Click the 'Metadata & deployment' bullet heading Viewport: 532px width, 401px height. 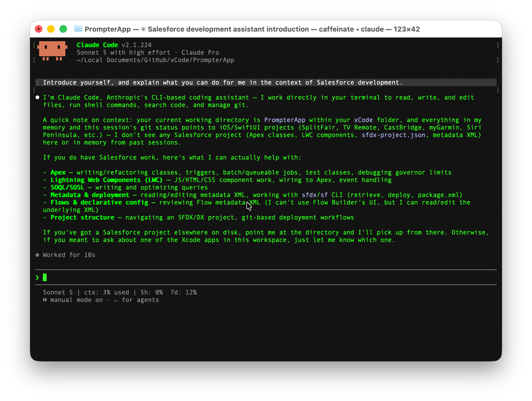click(90, 195)
